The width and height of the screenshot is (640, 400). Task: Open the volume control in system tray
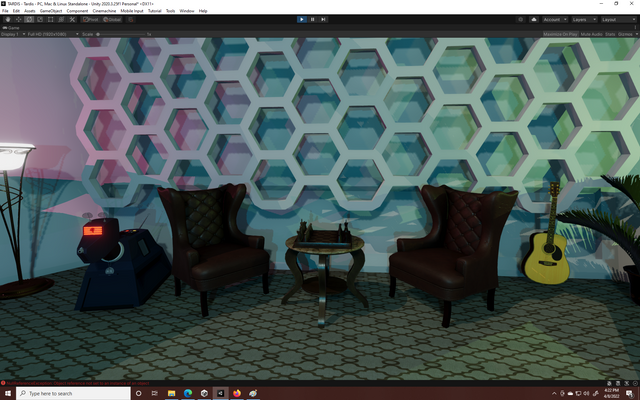coord(586,393)
